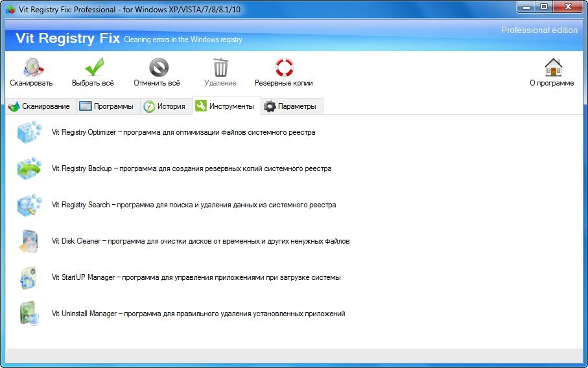
Task: Click the Vit Registry Fix header title
Action: point(68,38)
